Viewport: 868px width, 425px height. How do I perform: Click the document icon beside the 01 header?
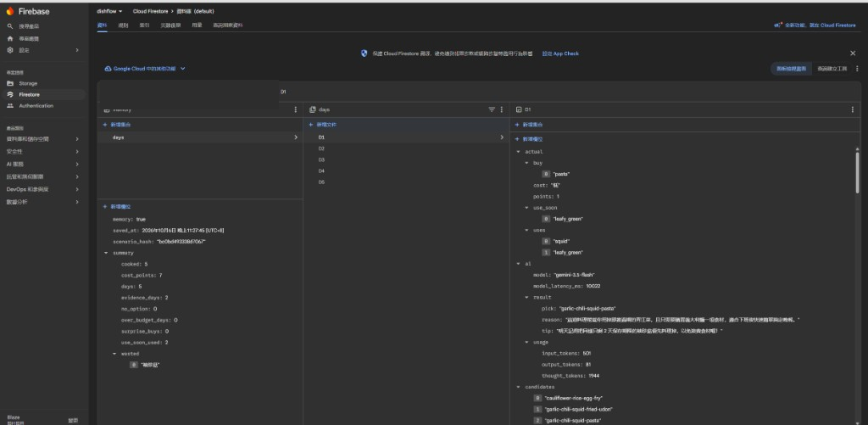pyautogui.click(x=519, y=109)
